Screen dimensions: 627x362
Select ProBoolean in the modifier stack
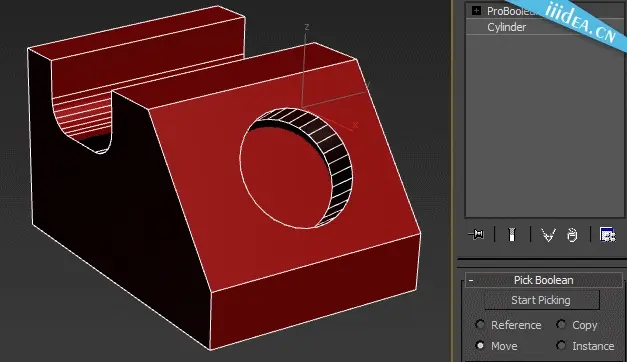512,11
